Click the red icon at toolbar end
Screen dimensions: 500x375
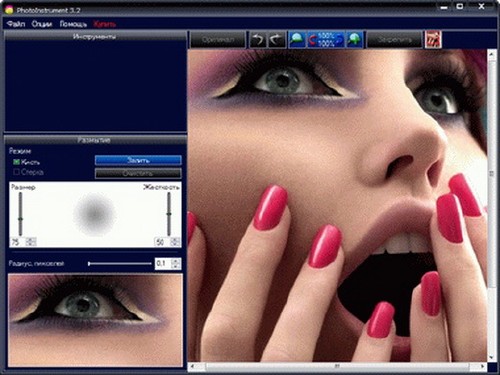[x=433, y=40]
